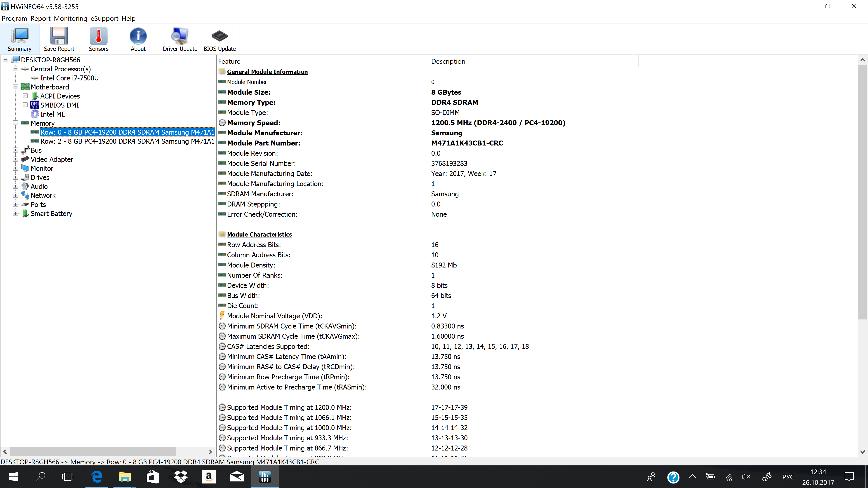Select the Video Adapter tree label

coord(52,159)
